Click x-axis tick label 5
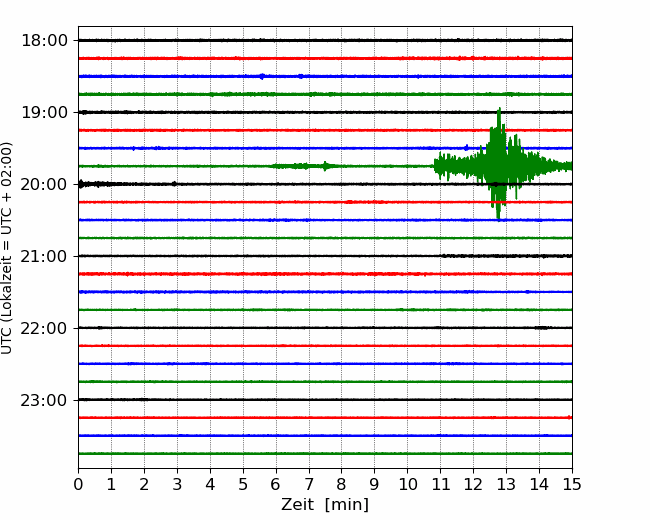The height and width of the screenshot is (520, 650). (x=243, y=484)
